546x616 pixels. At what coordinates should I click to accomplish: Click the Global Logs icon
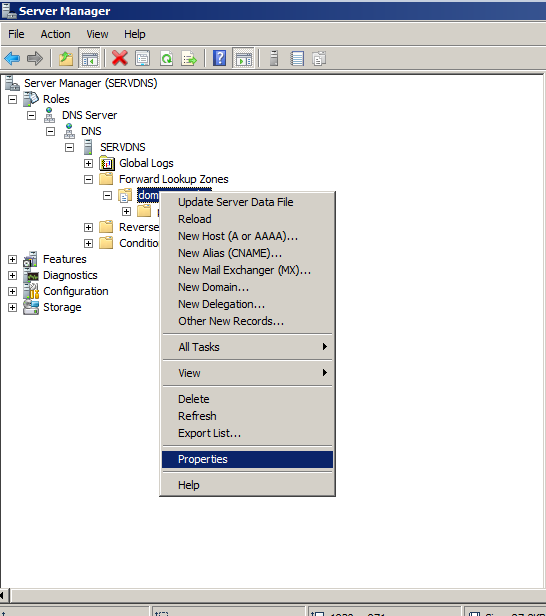[107, 163]
